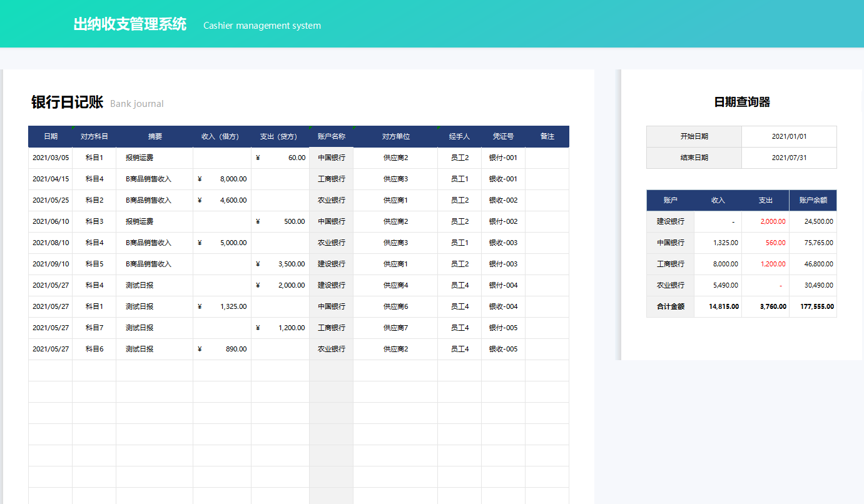Click the date cell 2021/09/10
This screenshot has width=864, height=504.
[51, 264]
